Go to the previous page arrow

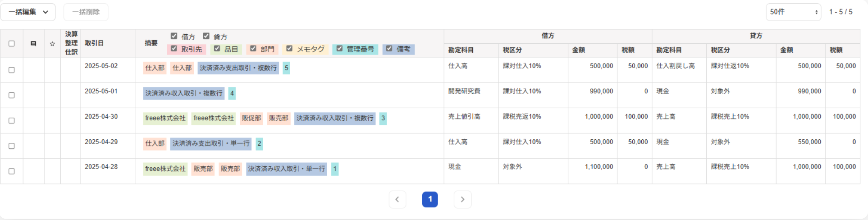pyautogui.click(x=397, y=199)
